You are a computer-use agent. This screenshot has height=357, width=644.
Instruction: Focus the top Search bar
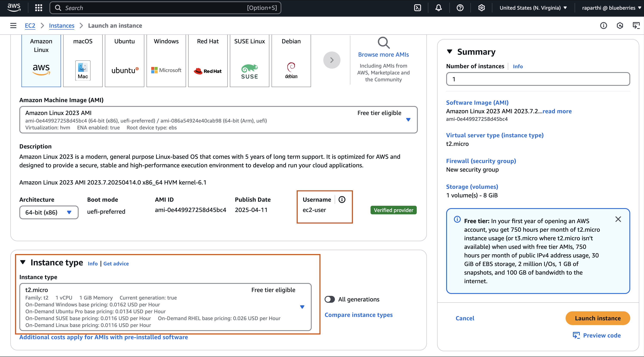(165, 8)
